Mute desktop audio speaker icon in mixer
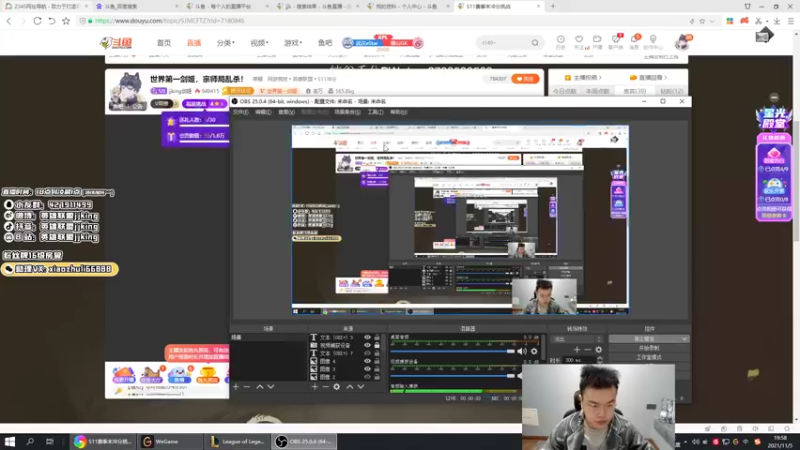Screen dimensions: 800x450 (x=522, y=351)
